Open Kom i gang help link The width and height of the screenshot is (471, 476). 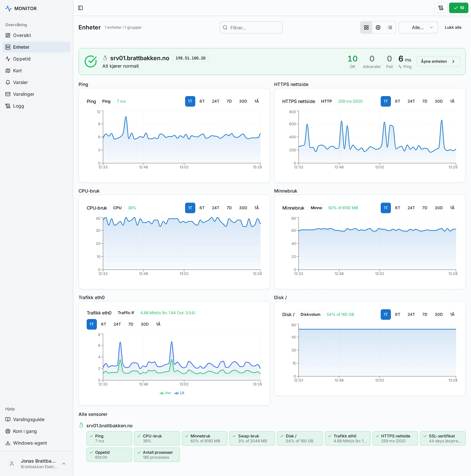(36, 431)
